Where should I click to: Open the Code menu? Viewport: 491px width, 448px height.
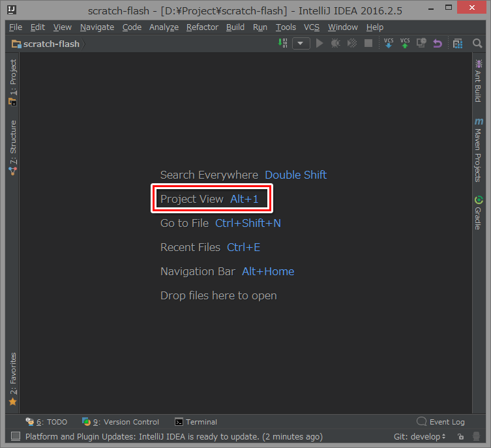[x=132, y=27]
